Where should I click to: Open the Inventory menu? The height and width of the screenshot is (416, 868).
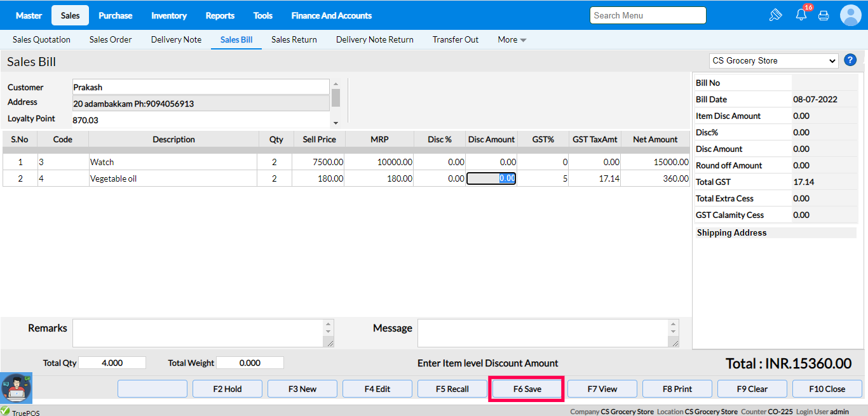coord(169,15)
